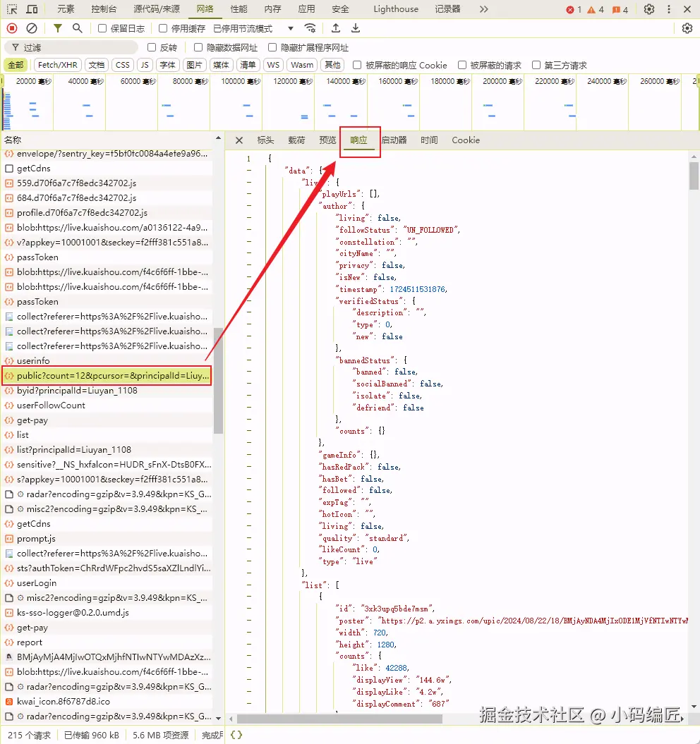Check hide extension URLs checkbox
700x744 pixels.
click(x=272, y=47)
